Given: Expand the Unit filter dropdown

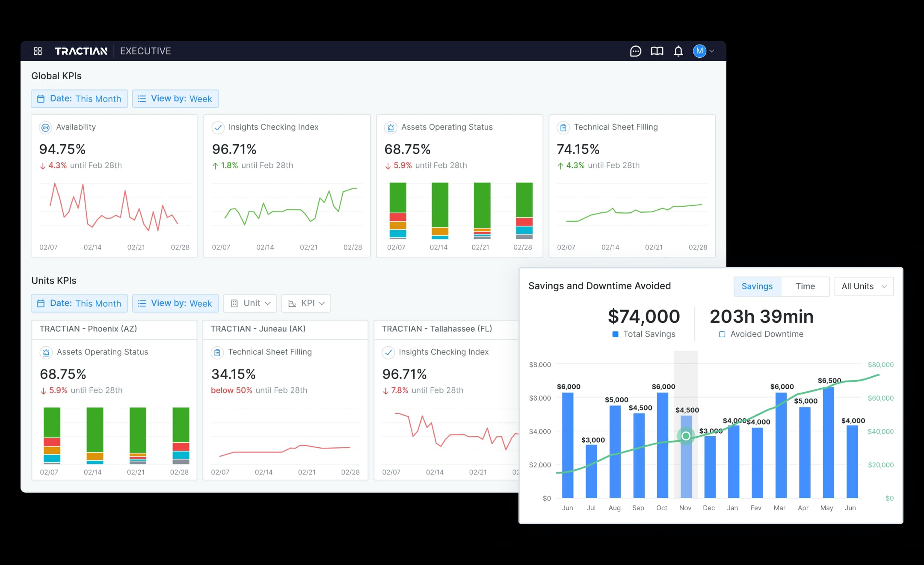Looking at the screenshot, I should click(250, 303).
